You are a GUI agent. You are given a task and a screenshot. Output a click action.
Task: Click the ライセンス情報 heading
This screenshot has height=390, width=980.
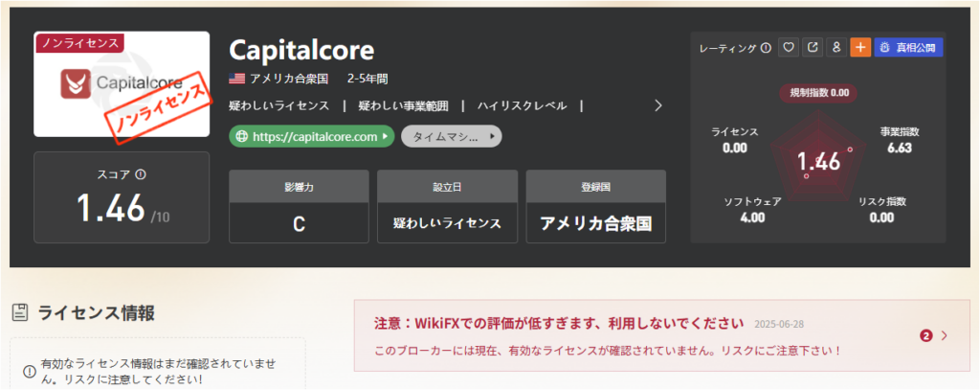(97, 313)
